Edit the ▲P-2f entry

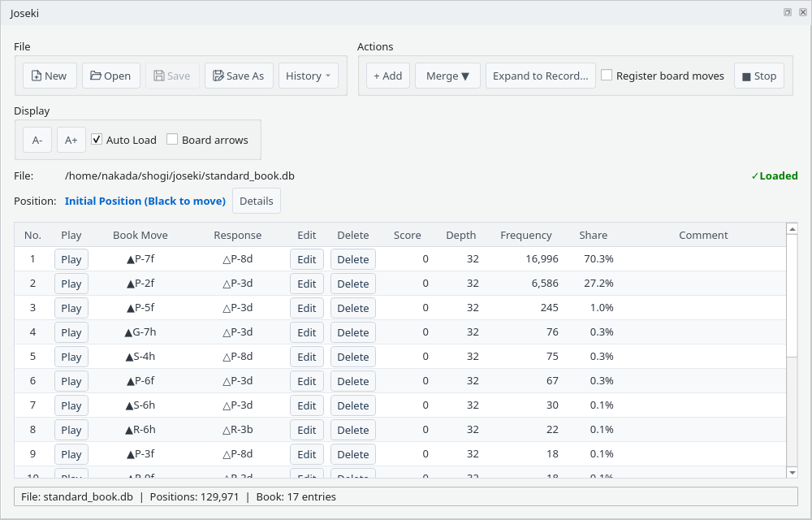coord(307,284)
